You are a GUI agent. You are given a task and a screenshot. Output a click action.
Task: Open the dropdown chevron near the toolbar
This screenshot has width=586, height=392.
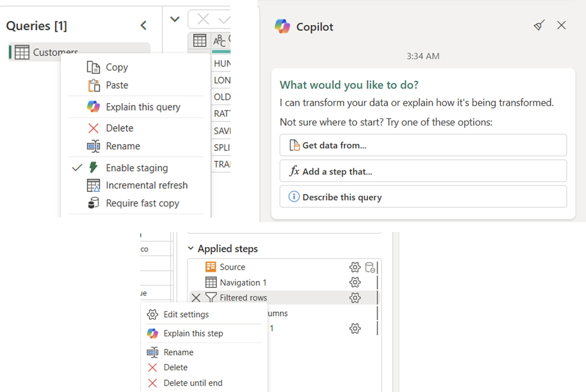[x=175, y=19]
